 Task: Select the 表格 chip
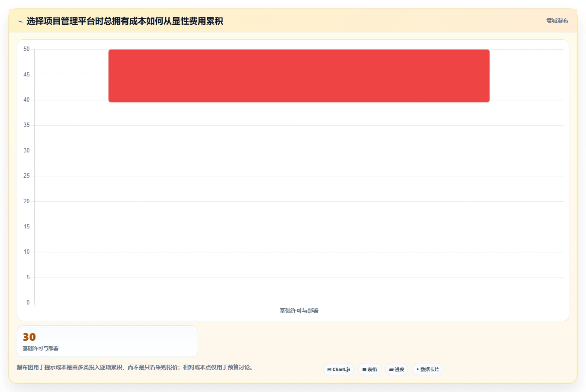pos(369,369)
